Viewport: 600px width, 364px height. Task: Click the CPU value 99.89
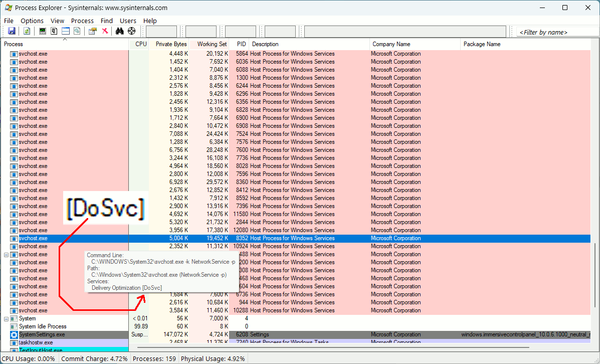tap(140, 326)
